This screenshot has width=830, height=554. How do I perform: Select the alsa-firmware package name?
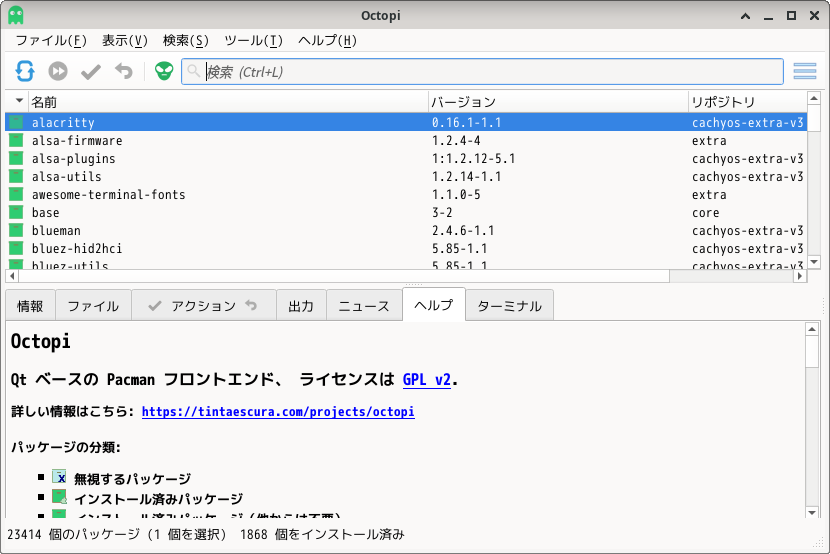tap(77, 141)
